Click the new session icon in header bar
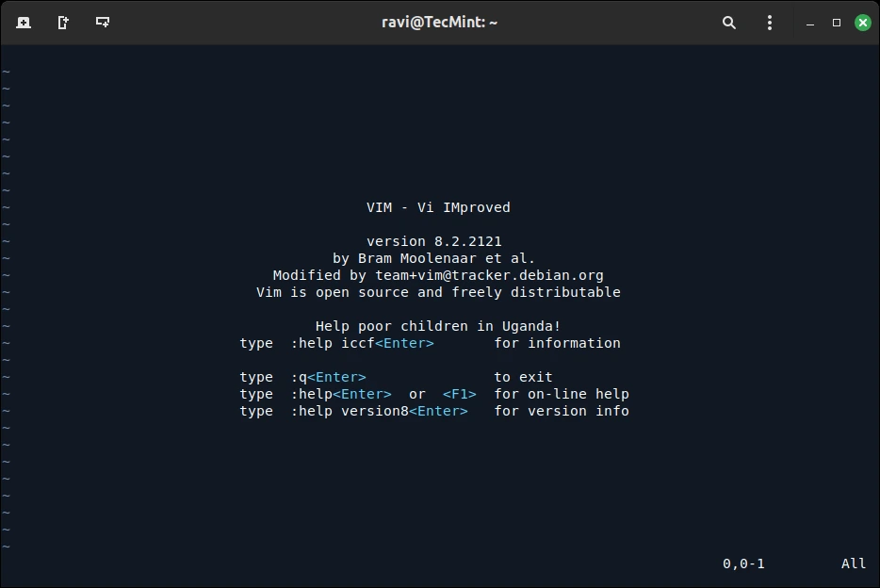The image size is (880, 588). 24,23
